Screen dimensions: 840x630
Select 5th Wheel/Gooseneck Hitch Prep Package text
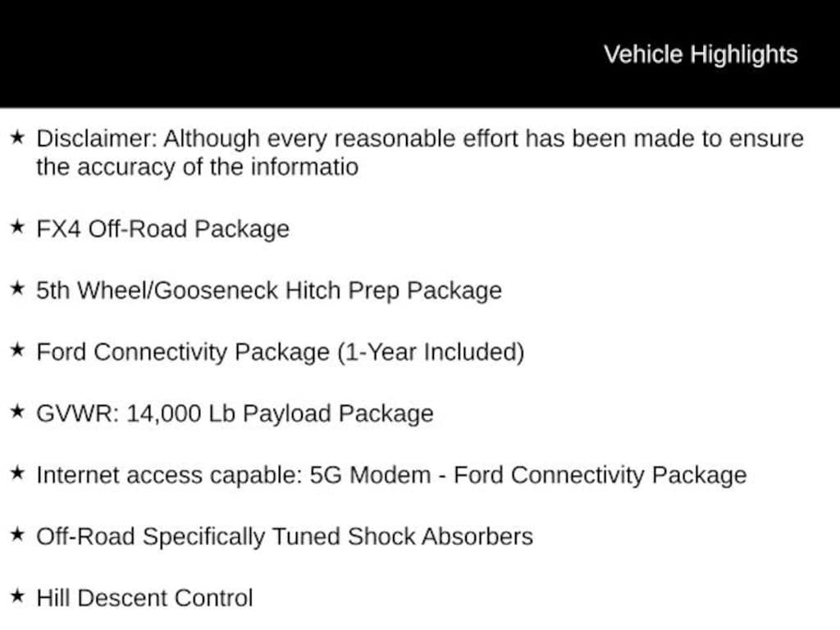coord(269,291)
